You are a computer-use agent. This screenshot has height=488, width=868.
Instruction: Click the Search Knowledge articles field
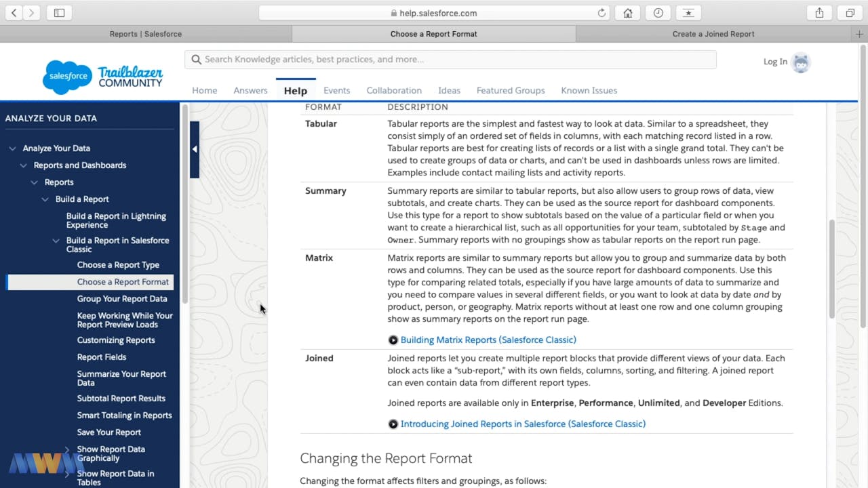pos(450,60)
